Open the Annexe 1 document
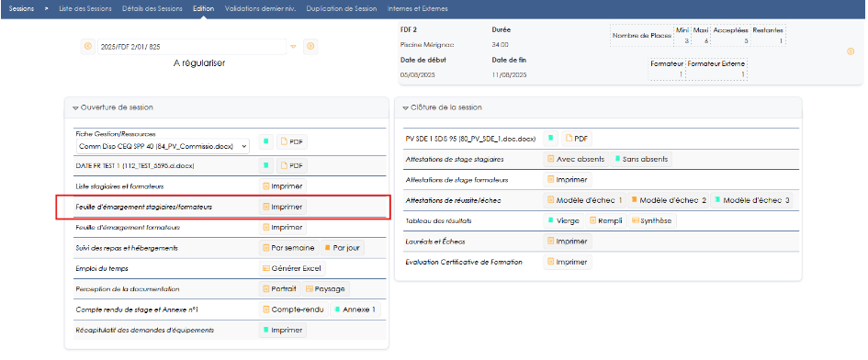The width and height of the screenshot is (868, 360). pyautogui.click(x=355, y=309)
